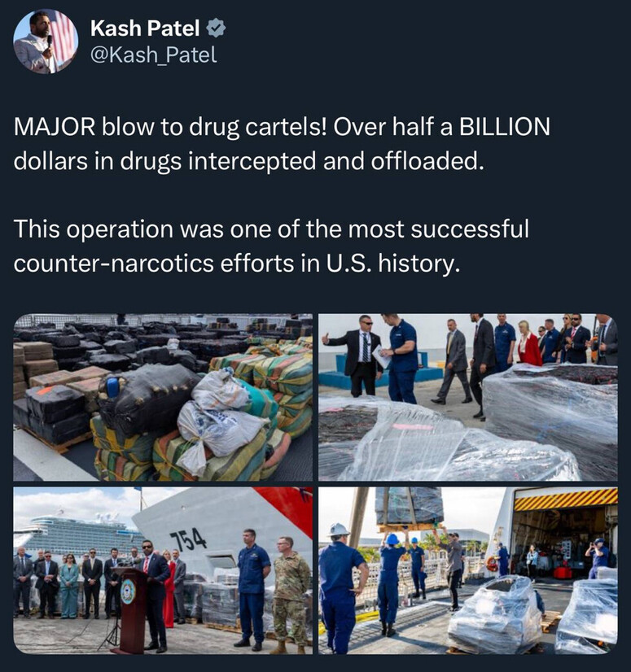The width and height of the screenshot is (631, 672).
Task: Click the blue verified badge beside the name
Action: 216,28
